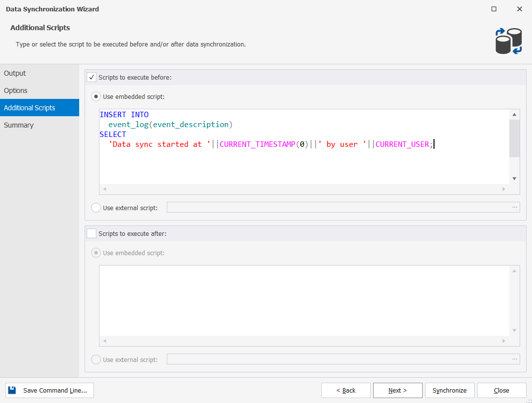
Task: Select 'Use external script' radio under before scripts
Action: pos(96,208)
